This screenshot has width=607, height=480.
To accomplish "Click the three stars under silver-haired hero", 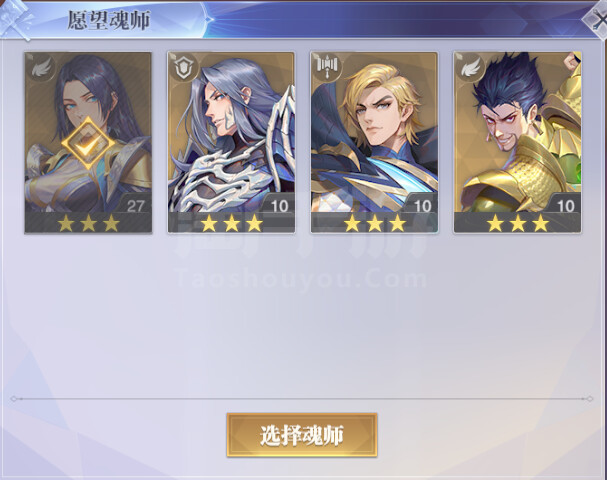I will pos(231,223).
